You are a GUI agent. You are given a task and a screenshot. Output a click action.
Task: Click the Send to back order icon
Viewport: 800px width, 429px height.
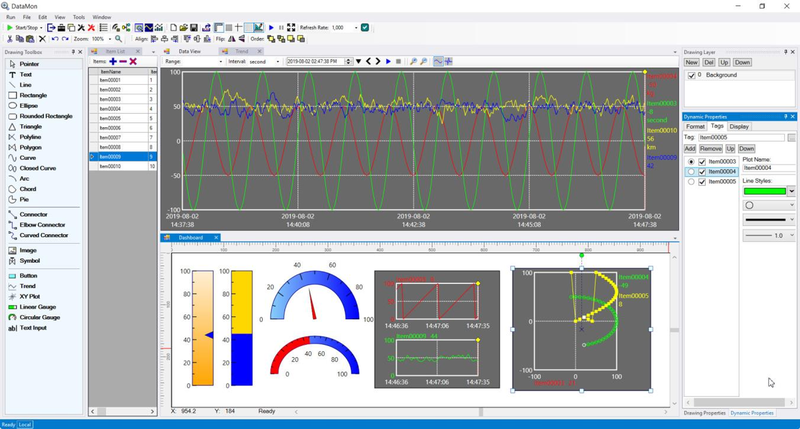pos(281,39)
